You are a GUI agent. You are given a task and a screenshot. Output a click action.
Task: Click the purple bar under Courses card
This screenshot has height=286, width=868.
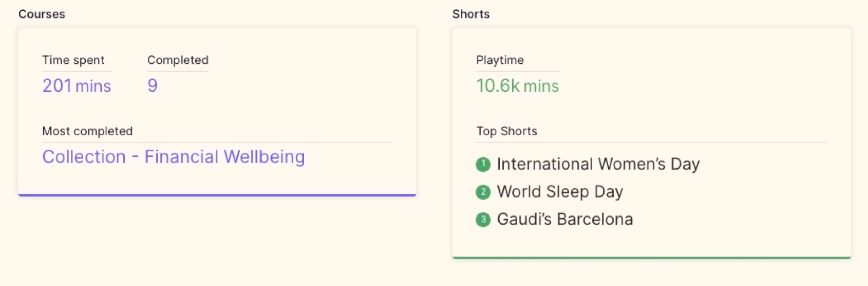[x=217, y=195]
